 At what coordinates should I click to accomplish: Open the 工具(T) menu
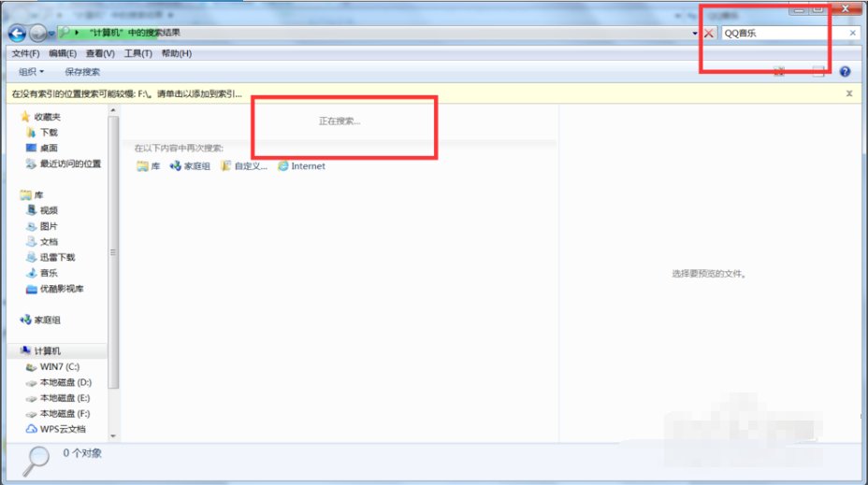137,53
